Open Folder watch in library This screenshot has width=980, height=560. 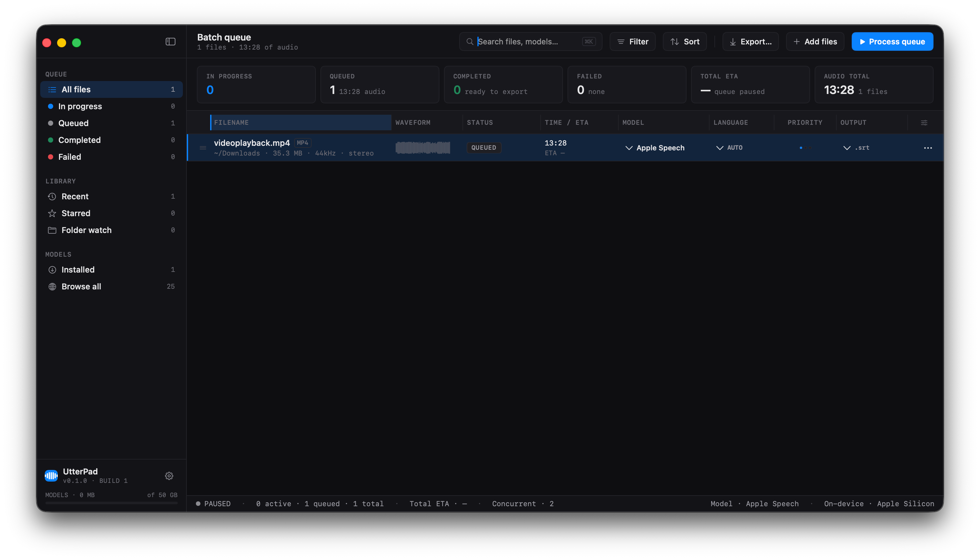pyautogui.click(x=111, y=230)
